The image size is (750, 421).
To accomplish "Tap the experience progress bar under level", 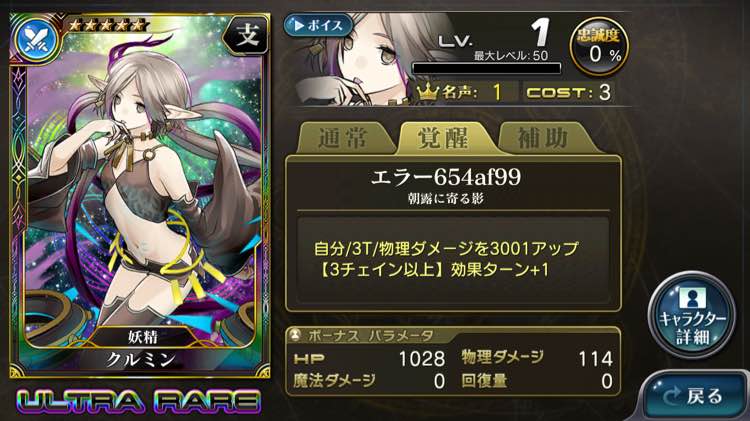I will click(486, 68).
